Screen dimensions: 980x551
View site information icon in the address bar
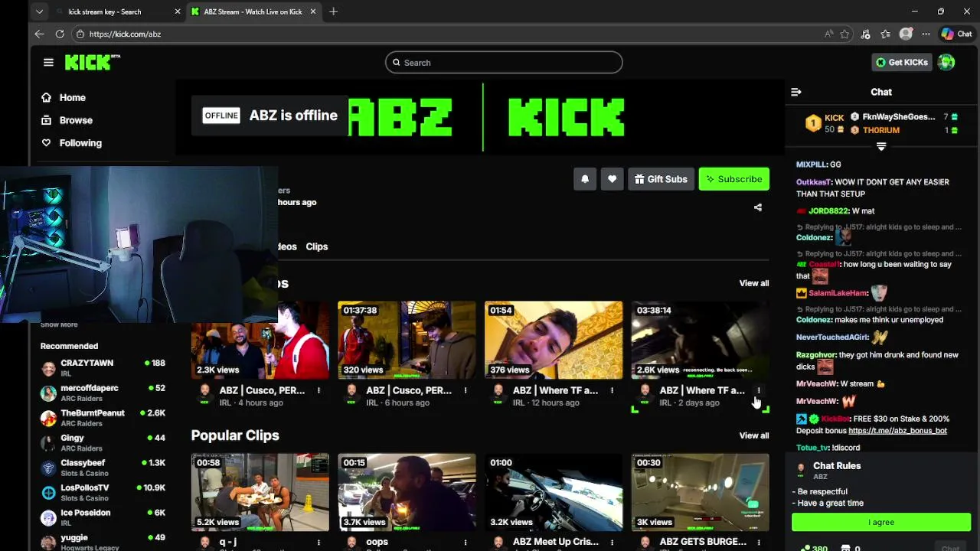tap(80, 34)
